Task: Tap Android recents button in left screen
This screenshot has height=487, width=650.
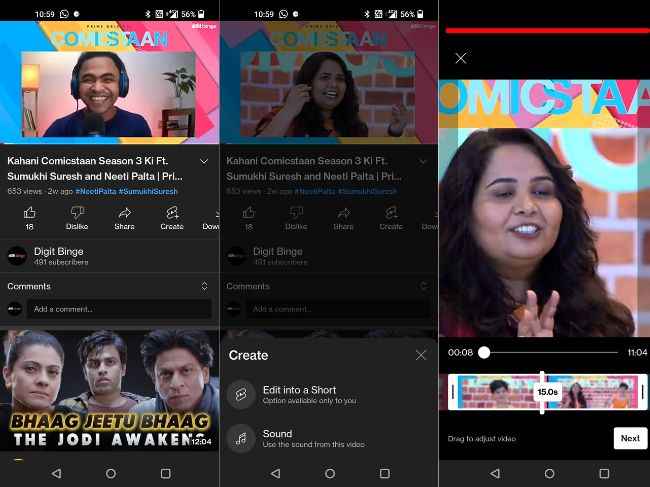Action: point(165,473)
